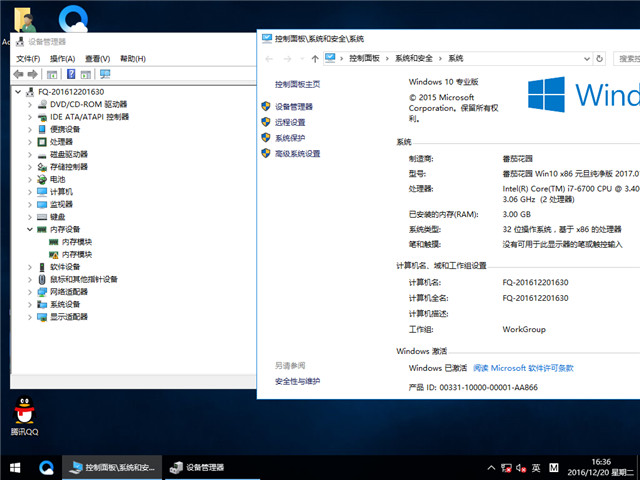Click the action pane toolbar icon beside Help
Viewport: 640px width, 480px height.
tap(86, 74)
